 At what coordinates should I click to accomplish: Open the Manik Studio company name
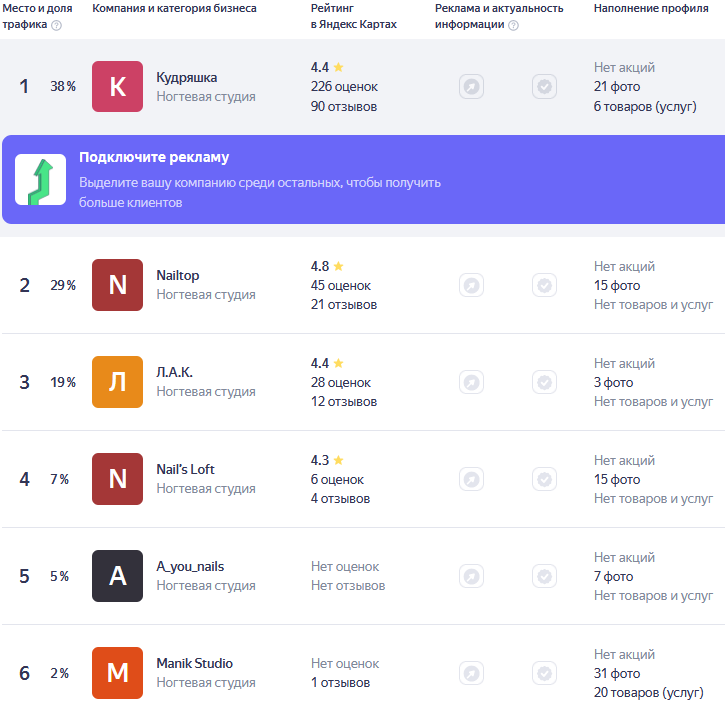pos(195,663)
